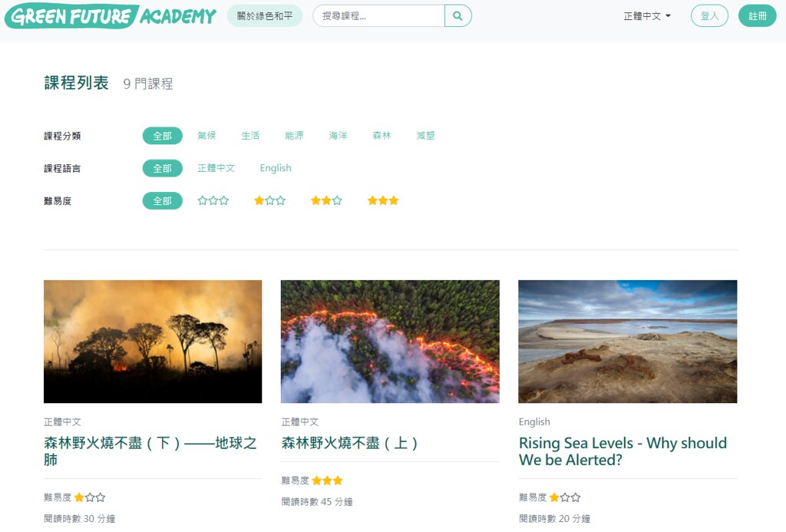
Task: Open Rising Sea Levels course title
Action: [623, 451]
